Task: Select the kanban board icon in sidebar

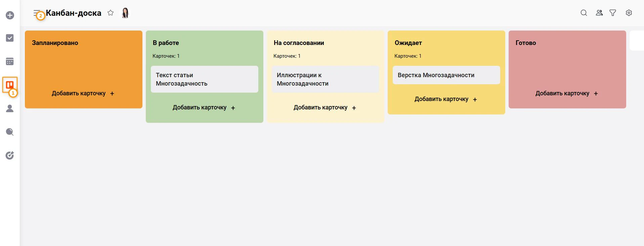Action: pyautogui.click(x=10, y=85)
